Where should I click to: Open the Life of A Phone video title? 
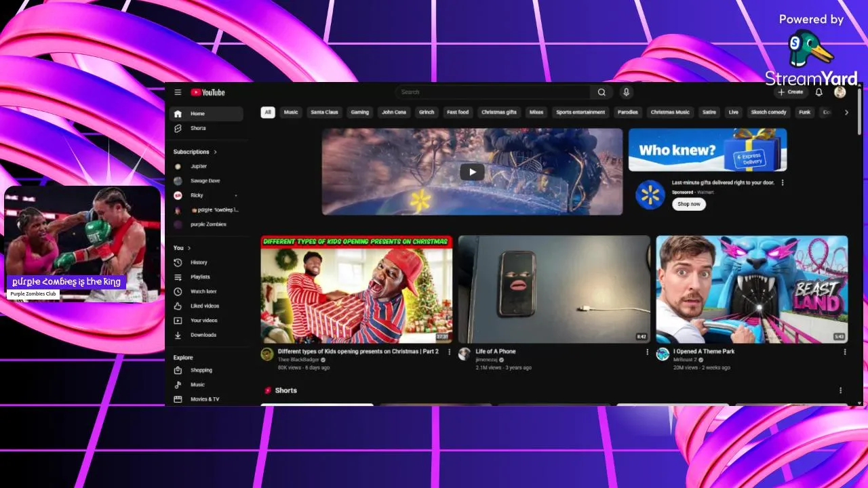496,352
